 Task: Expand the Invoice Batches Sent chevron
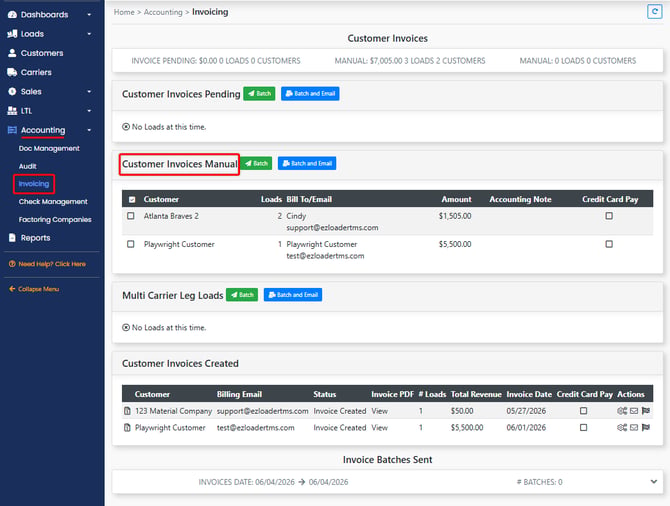(x=653, y=482)
